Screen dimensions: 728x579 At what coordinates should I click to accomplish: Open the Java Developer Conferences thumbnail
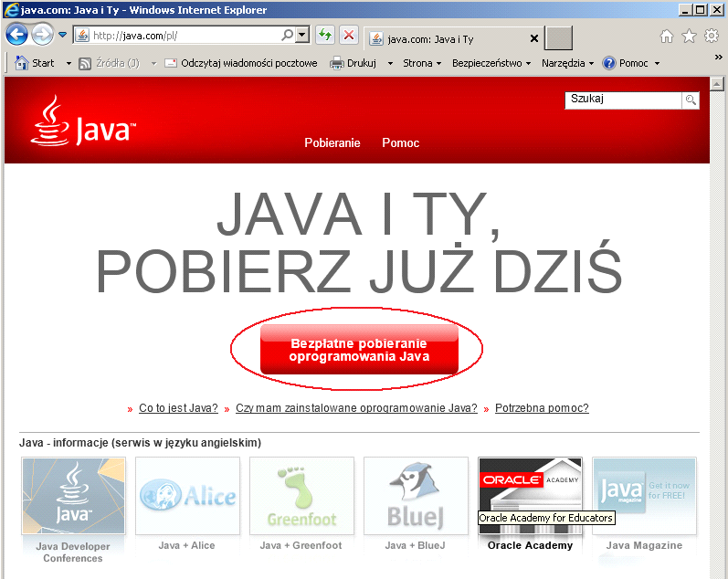coord(73,496)
